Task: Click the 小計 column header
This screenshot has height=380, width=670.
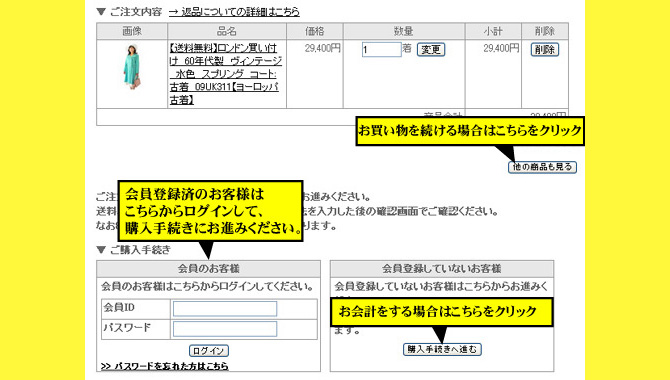Action: click(493, 31)
